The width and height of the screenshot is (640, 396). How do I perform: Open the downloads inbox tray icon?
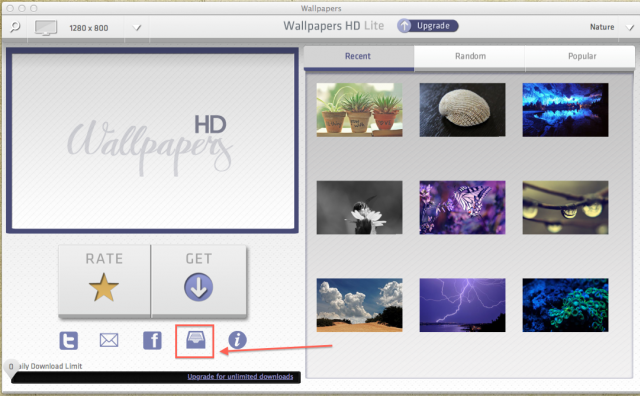[x=196, y=340]
